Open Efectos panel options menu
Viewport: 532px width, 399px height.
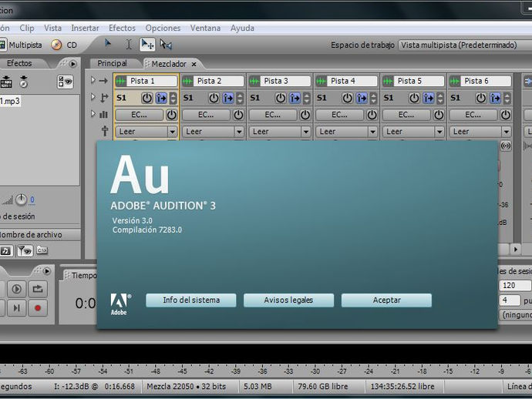[72, 64]
